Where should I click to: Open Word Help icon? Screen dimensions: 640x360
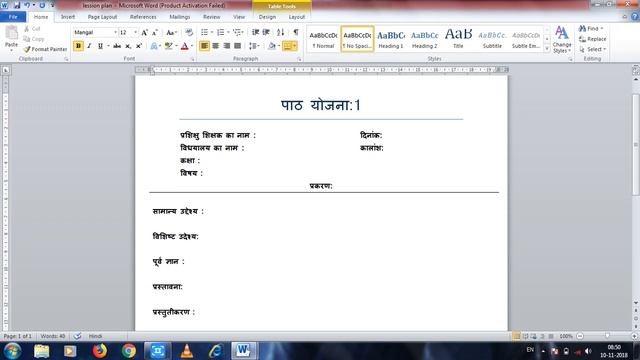click(635, 17)
